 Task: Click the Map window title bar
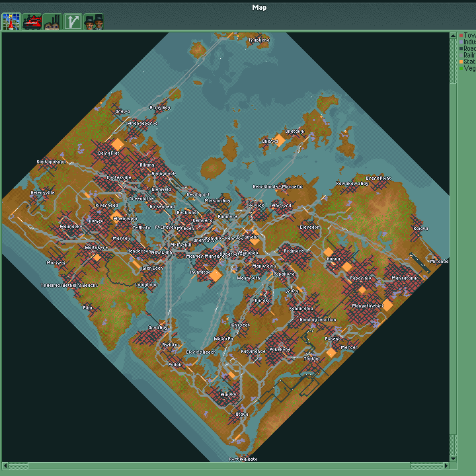[x=238, y=7]
